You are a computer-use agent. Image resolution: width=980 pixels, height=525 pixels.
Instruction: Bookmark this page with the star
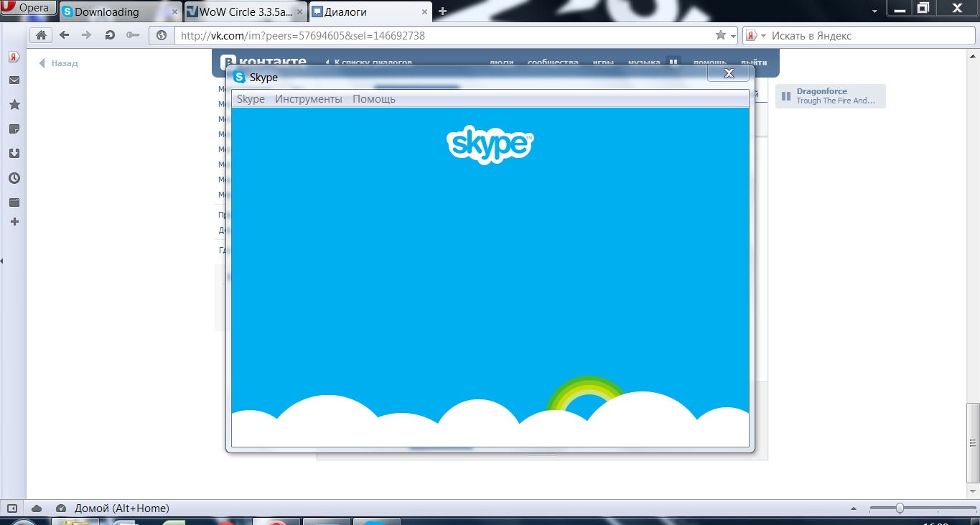pyautogui.click(x=721, y=35)
